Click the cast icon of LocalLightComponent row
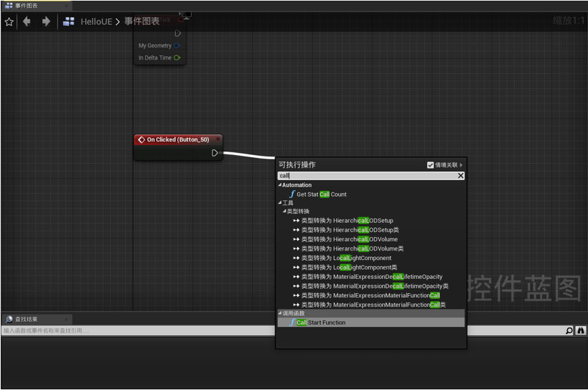The height and width of the screenshot is (390, 588). 296,258
